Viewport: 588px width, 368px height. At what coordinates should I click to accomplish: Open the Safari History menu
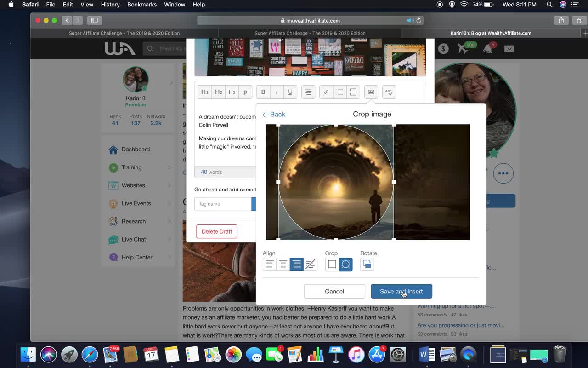110,5
